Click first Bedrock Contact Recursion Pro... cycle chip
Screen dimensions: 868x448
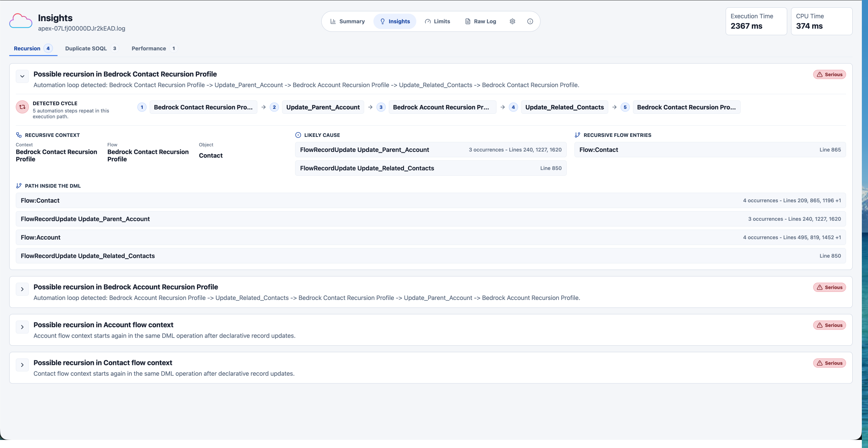(x=203, y=107)
